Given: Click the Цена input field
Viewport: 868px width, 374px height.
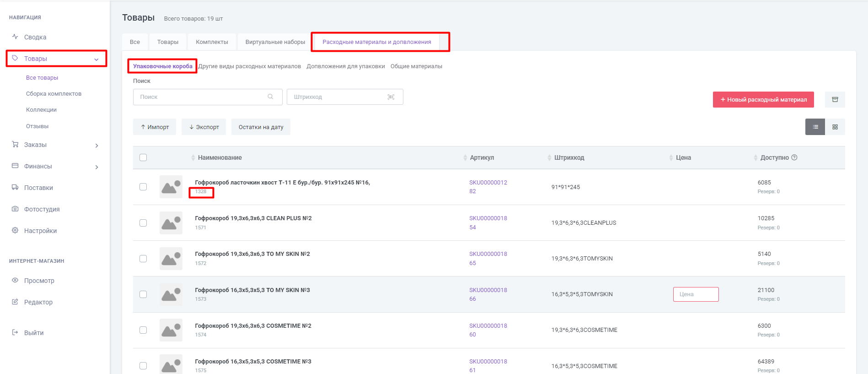Looking at the screenshot, I should [x=696, y=294].
